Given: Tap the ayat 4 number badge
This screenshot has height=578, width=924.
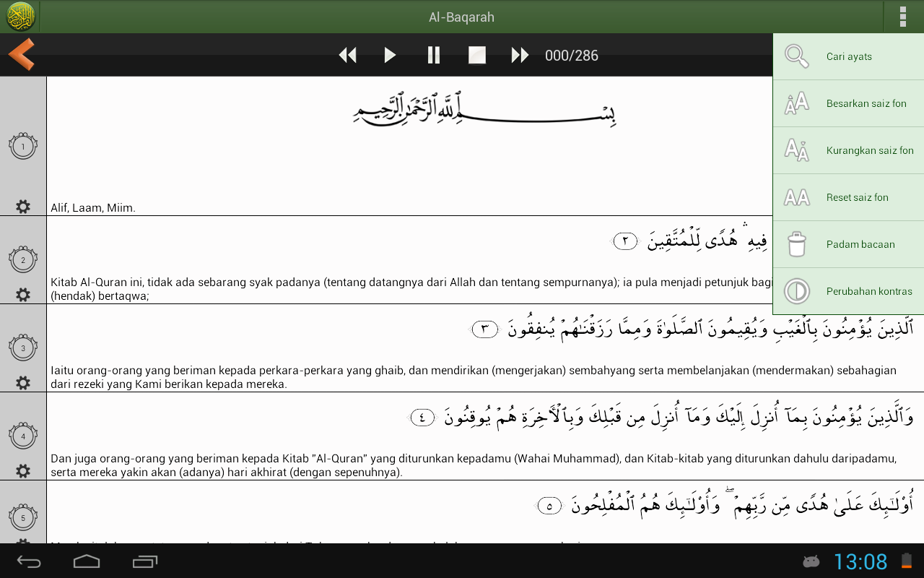Looking at the screenshot, I should pos(23,436).
